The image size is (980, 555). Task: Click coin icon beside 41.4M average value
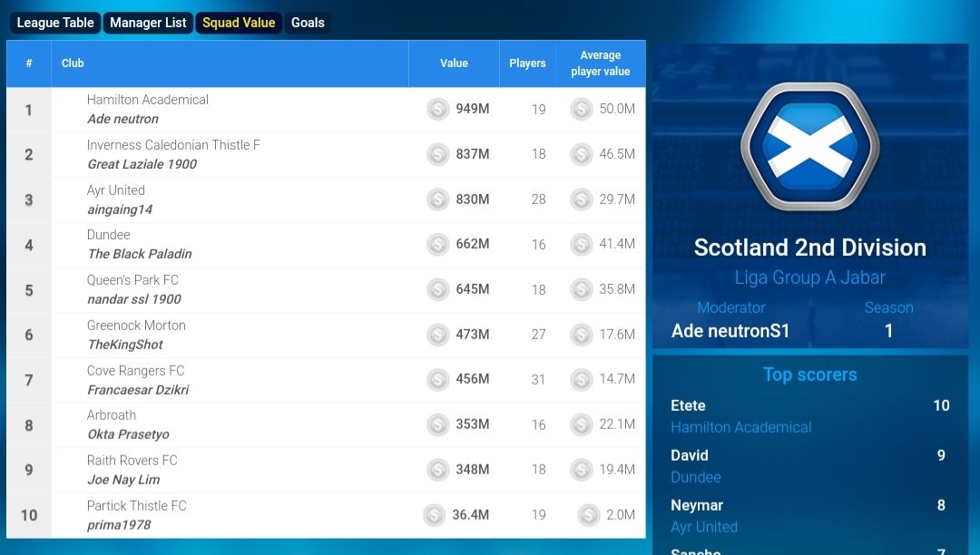582,244
